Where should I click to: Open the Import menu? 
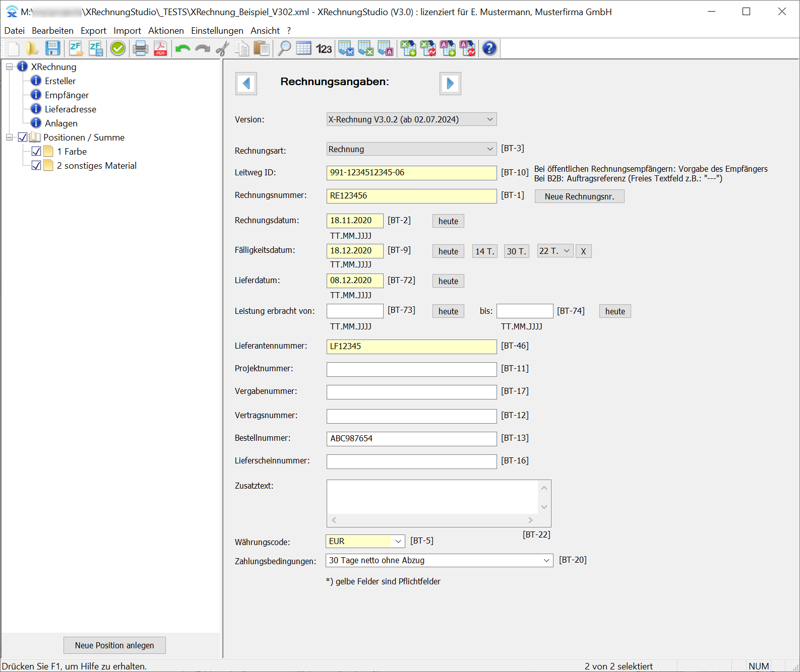pyautogui.click(x=127, y=31)
